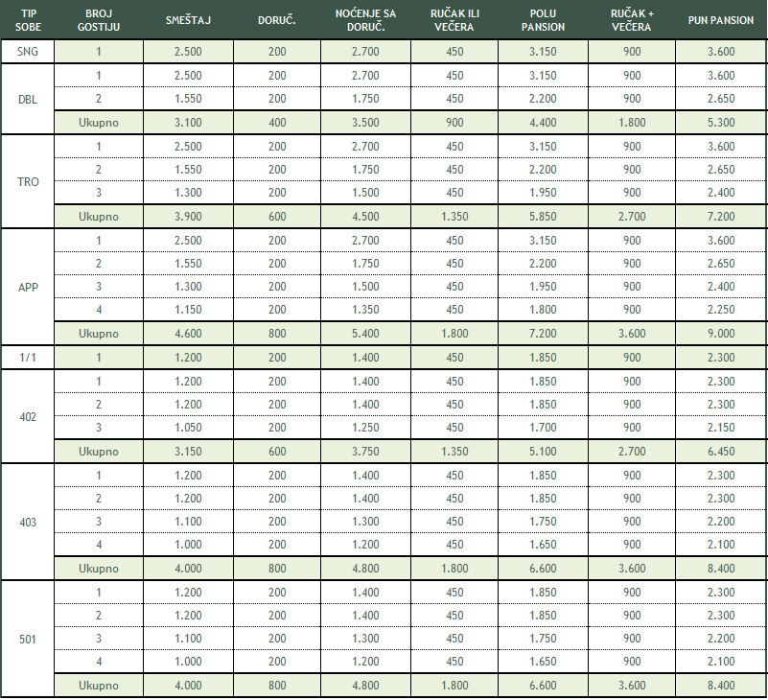This screenshot has width=768, height=700.
Task: Select the 1/1 room type cell
Action: point(28,358)
